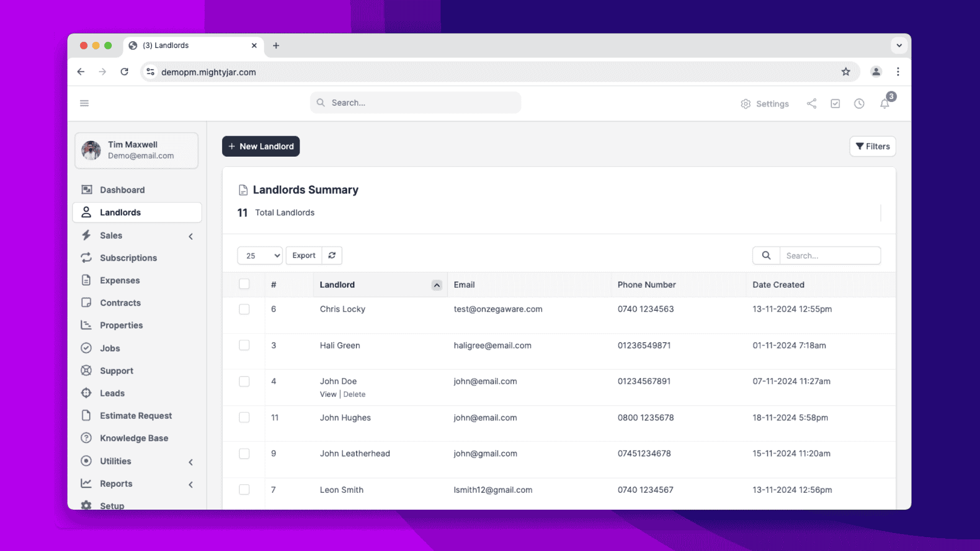Click the Export button
Viewport: 980px width, 551px height.
[x=304, y=255]
